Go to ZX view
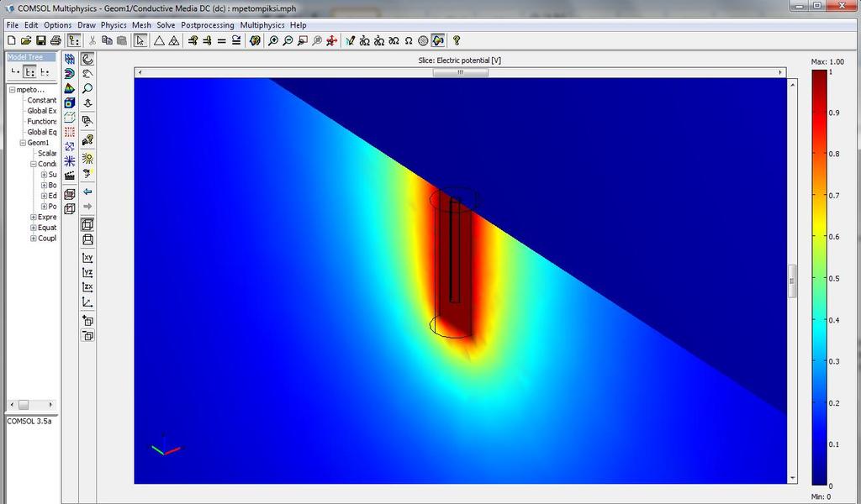Viewport: 861px width, 504px height. tap(87, 287)
